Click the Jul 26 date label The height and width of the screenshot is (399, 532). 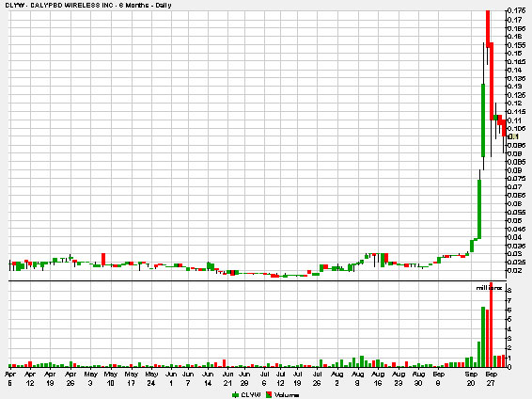[x=317, y=378]
